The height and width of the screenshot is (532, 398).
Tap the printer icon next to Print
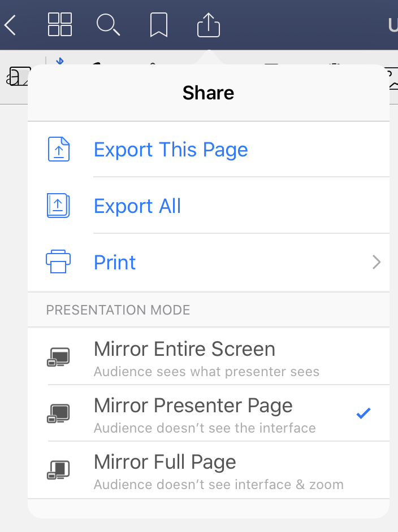59,261
